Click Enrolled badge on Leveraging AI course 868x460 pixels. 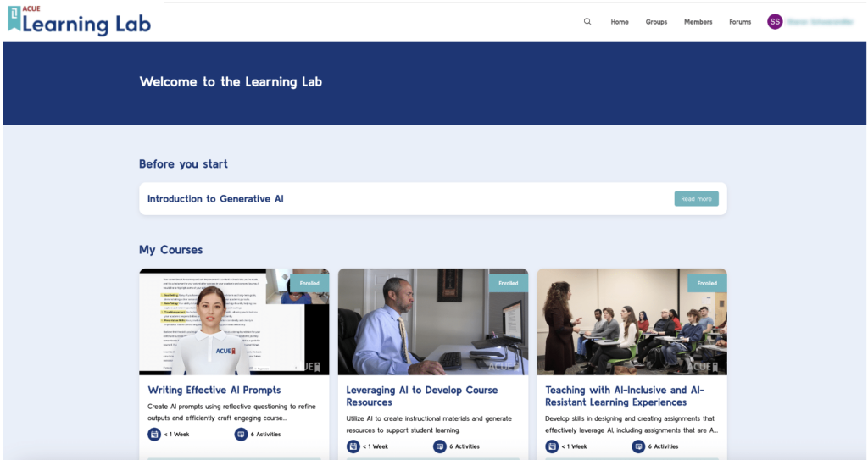click(508, 283)
